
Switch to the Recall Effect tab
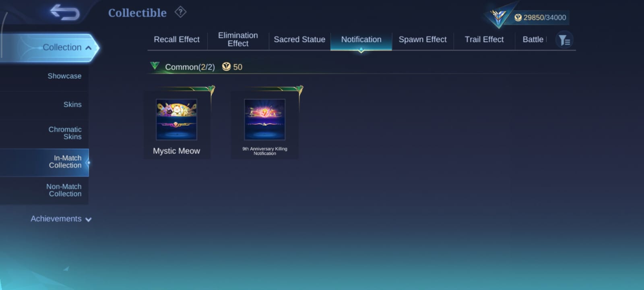click(177, 39)
